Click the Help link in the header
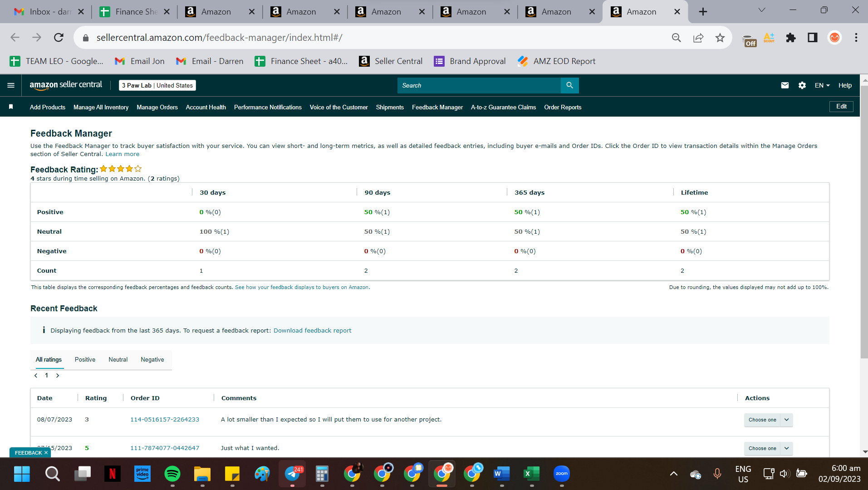Screen dimensions: 868x490 845,85
